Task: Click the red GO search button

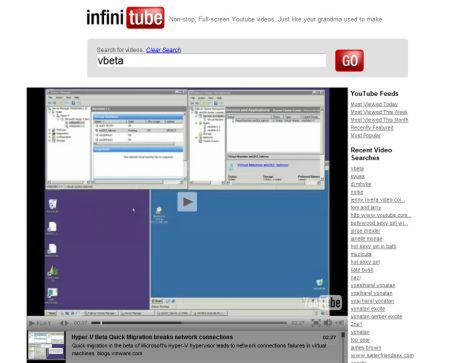Action: (349, 61)
